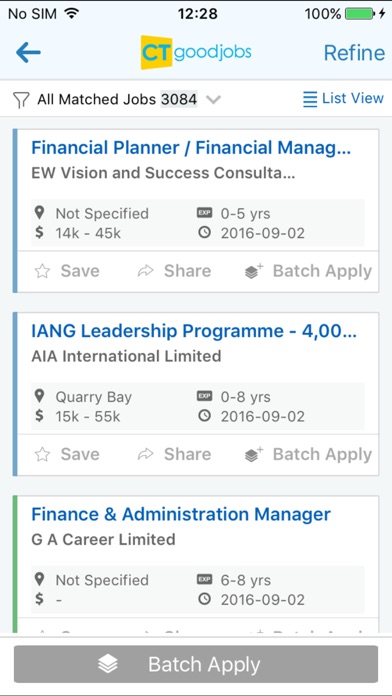Click the CT goodjobs logo

196,52
